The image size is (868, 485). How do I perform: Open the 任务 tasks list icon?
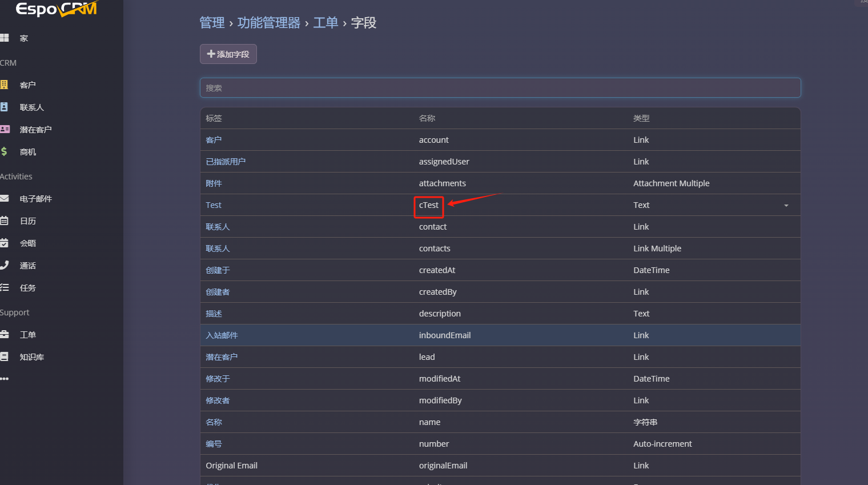pos(5,288)
